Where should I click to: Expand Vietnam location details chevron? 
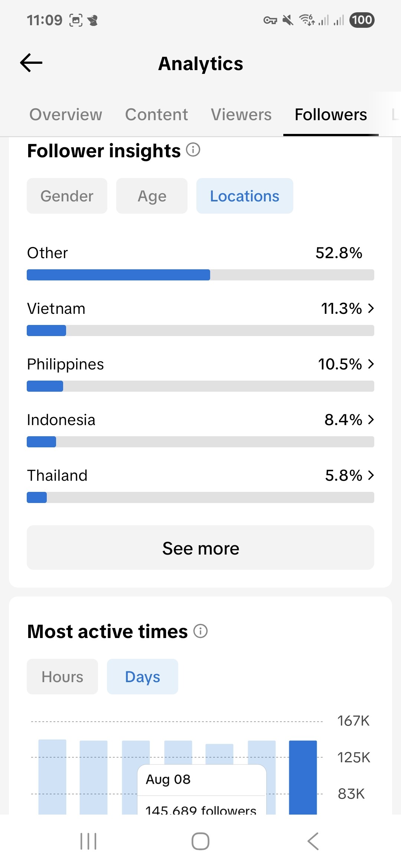click(371, 308)
